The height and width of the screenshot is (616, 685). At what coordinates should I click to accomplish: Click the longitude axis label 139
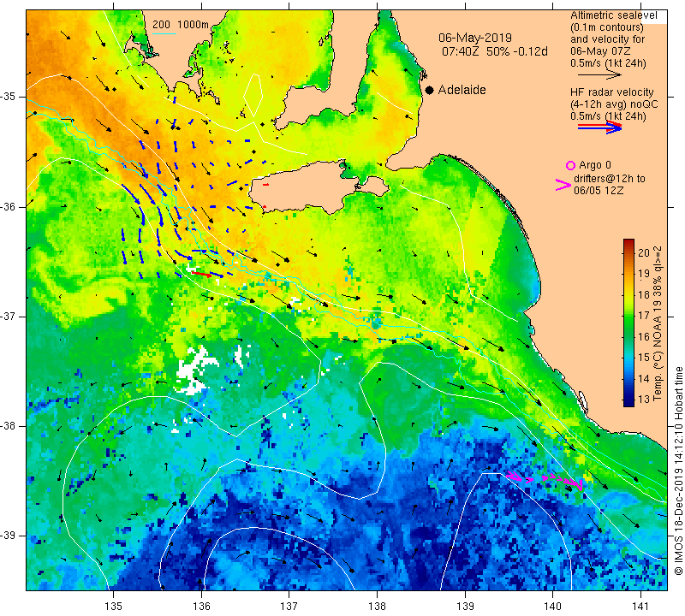click(465, 607)
